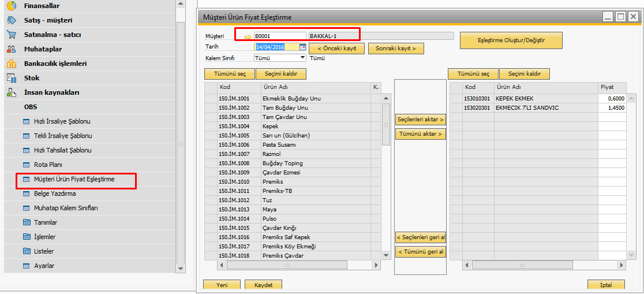Open Rota Planı from the OBS menu
This screenshot has height=294, width=644.
click(x=48, y=165)
